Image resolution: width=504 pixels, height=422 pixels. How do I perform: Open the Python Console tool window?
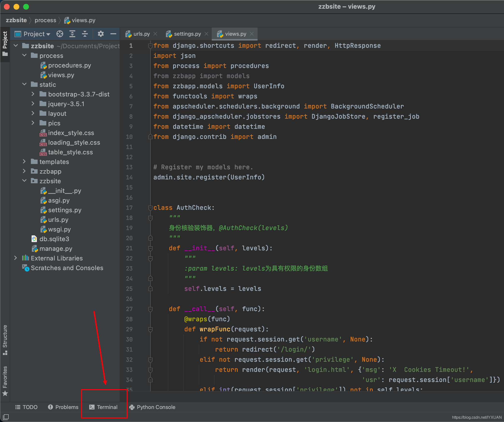(152, 407)
